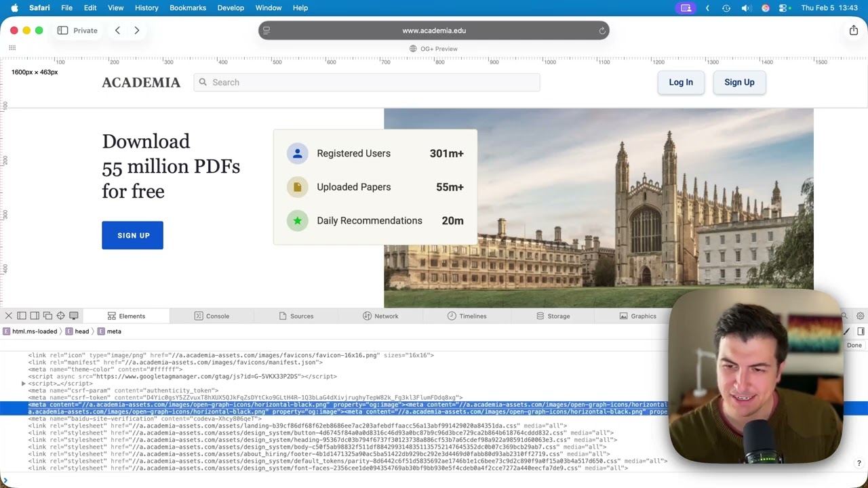868x488 pixels.
Task: Open the Safari application menu
Action: tap(39, 8)
